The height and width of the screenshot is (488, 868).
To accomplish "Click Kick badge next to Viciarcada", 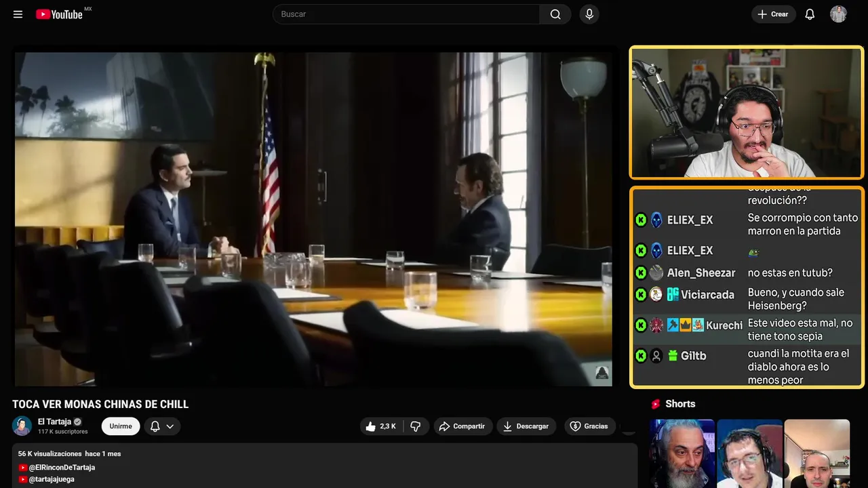I will 641,295.
